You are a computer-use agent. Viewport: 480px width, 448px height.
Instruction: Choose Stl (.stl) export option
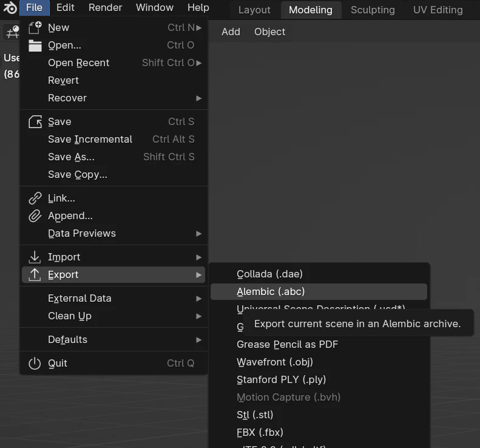(319, 415)
